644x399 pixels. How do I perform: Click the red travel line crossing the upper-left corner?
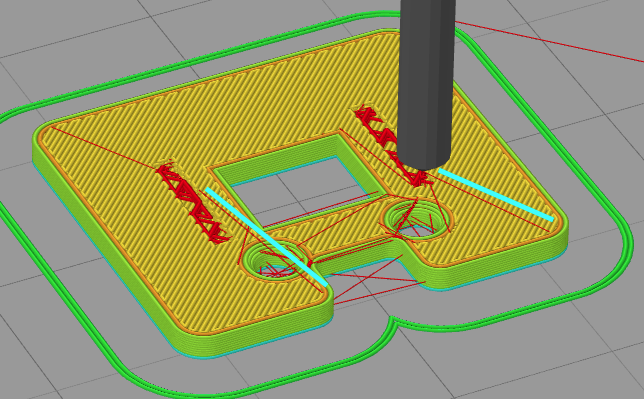coord(103,147)
